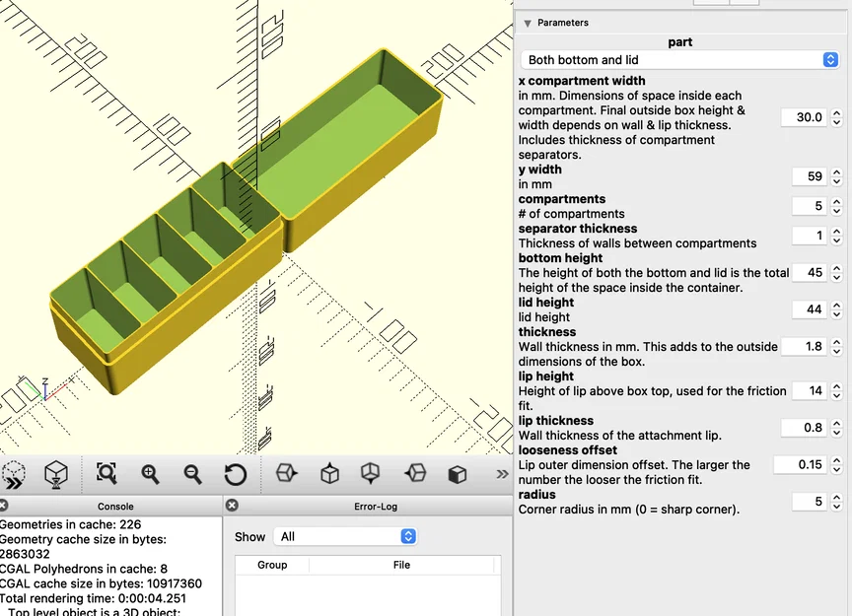Screen dimensions: 852x616
Task: Switch to top view cube icon
Action: (328, 474)
